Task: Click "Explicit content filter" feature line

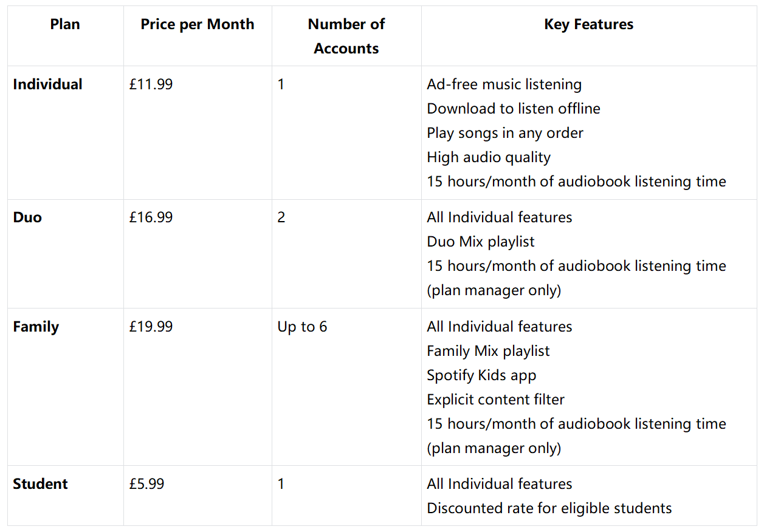Action: coord(495,400)
